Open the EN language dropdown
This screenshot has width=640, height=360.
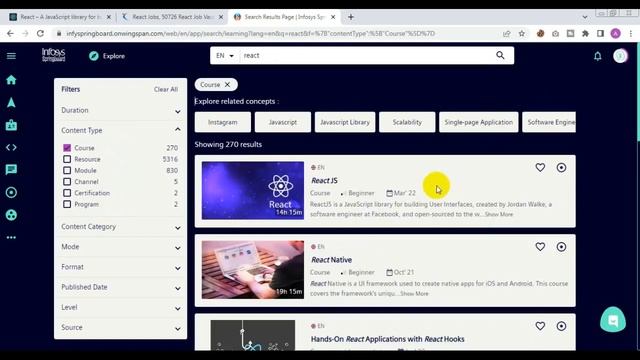pos(224,56)
